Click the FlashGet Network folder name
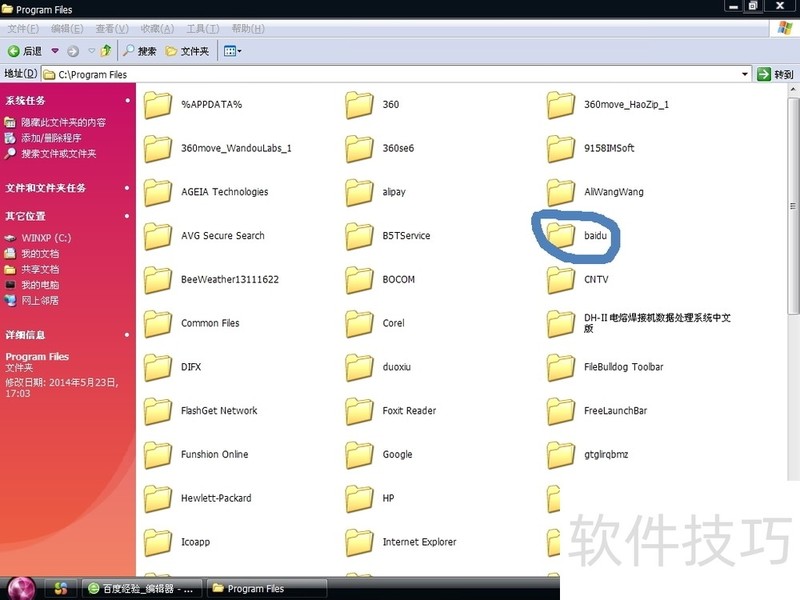Viewport: 800px width, 600px height. 219,411
